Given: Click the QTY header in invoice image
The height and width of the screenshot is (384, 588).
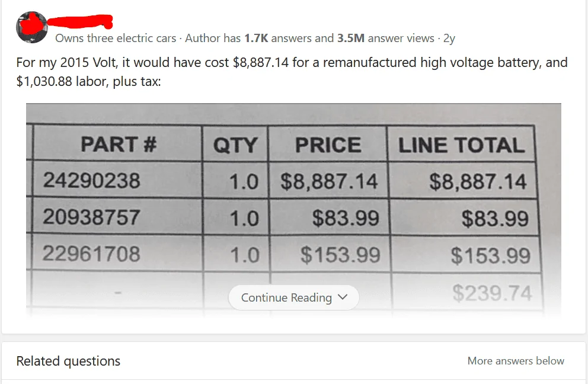Looking at the screenshot, I should pyautogui.click(x=235, y=145).
